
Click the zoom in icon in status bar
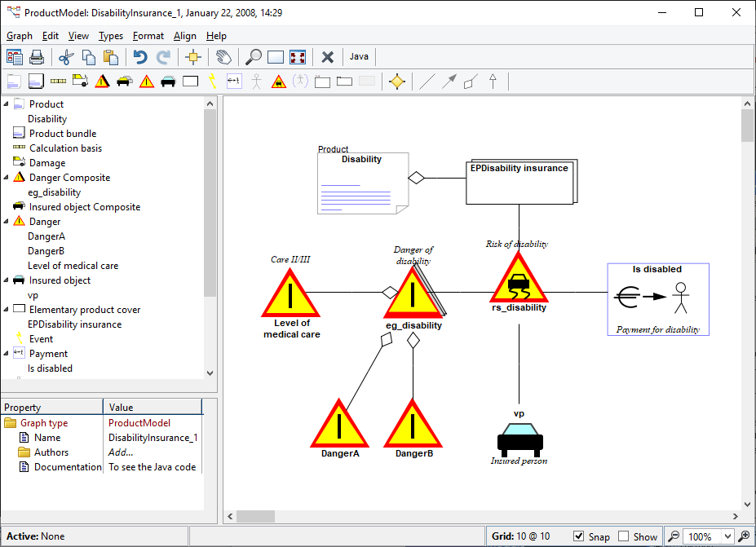click(743, 536)
